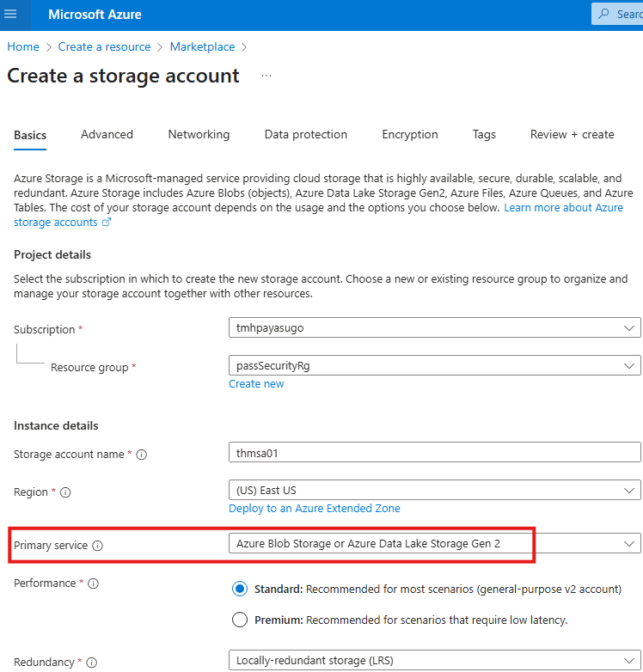643x672 pixels.
Task: Switch to the Basics tab
Action: [30, 135]
